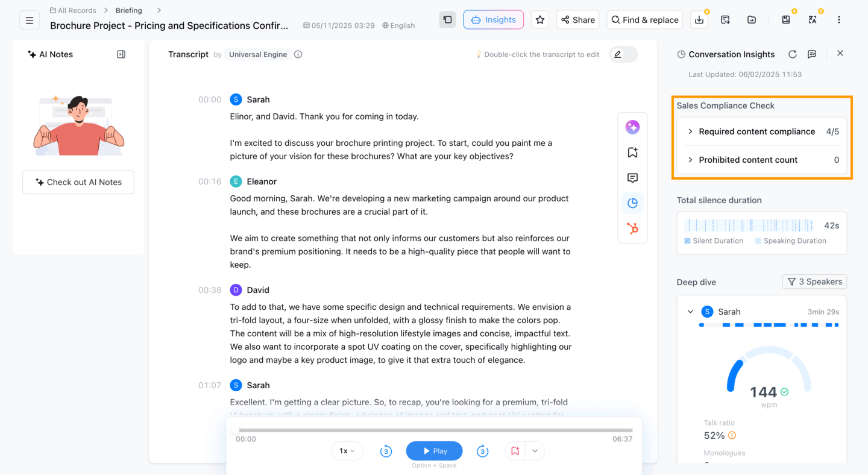Open the AI sparkle assistant icon

[x=632, y=127]
